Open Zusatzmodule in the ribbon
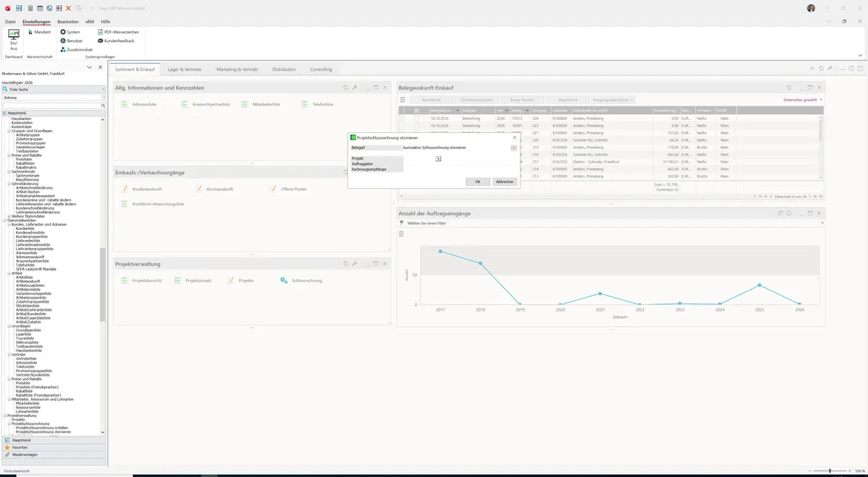The image size is (868, 477). [x=76, y=49]
